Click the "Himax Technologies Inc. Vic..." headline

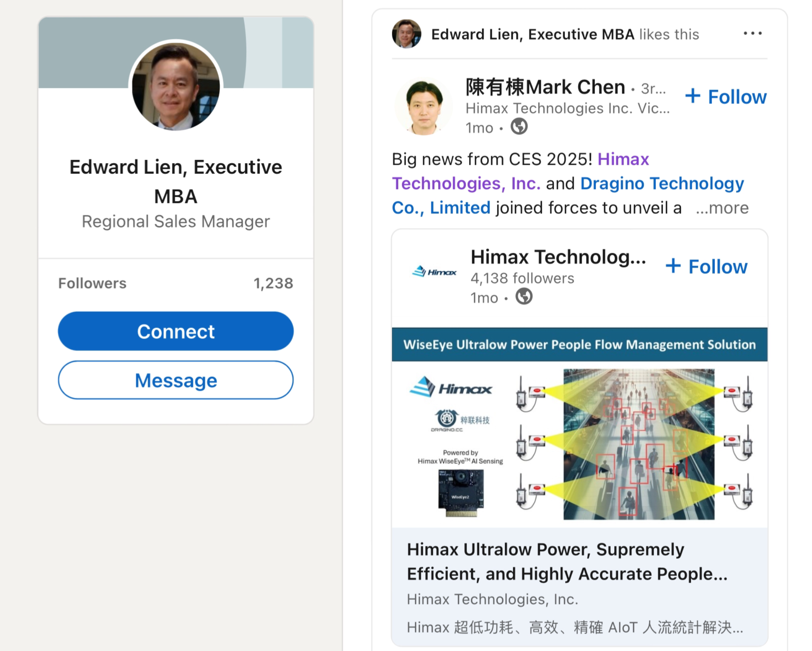click(x=568, y=108)
